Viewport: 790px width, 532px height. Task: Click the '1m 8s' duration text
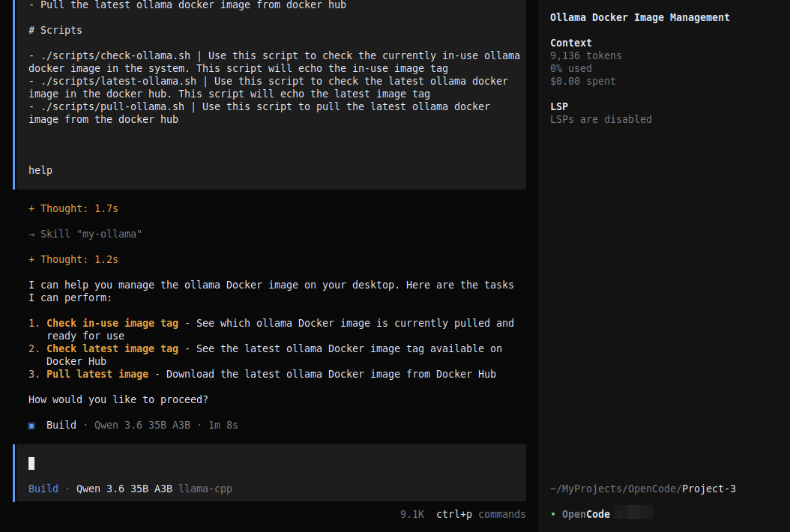(x=223, y=425)
